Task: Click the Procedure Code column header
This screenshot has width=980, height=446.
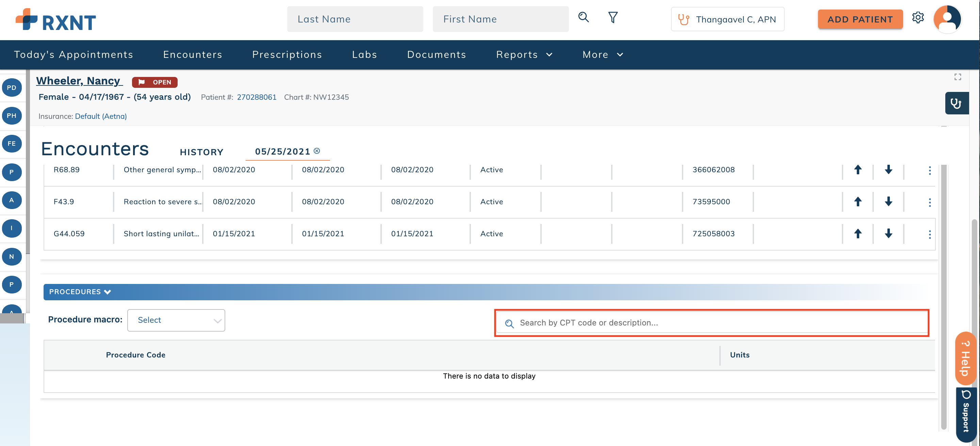Action: (135, 355)
